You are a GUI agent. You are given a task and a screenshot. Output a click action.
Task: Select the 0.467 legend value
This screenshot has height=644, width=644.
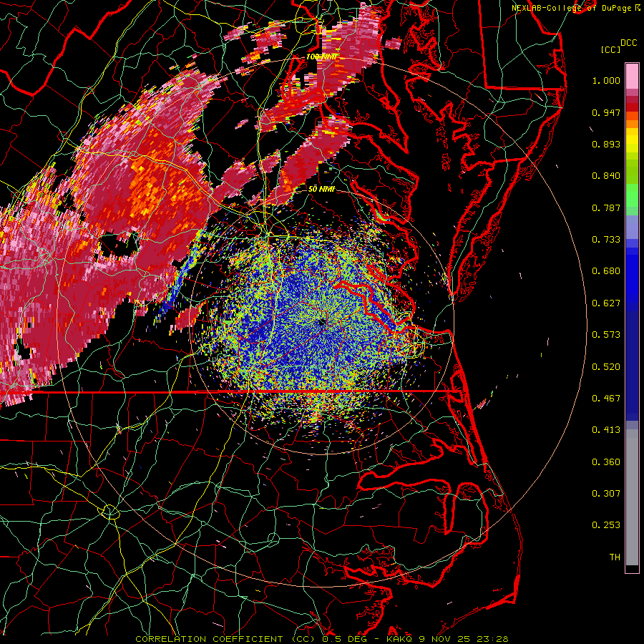coord(606,399)
